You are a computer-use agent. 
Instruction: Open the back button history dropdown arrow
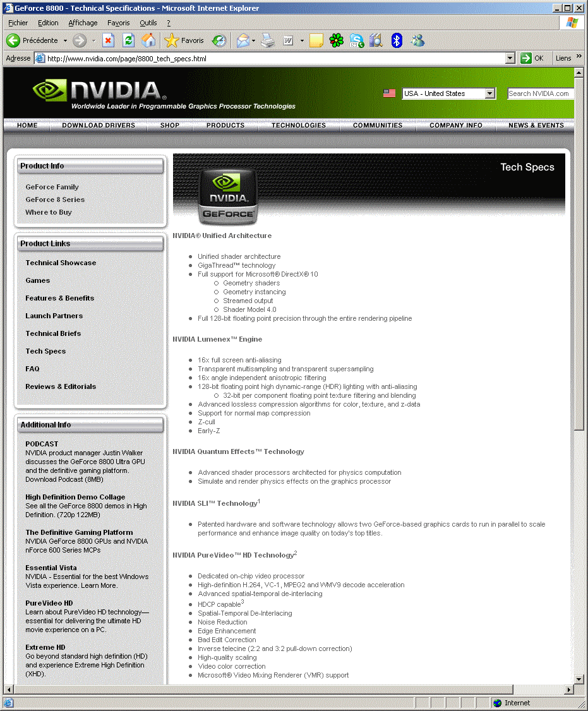pos(65,40)
